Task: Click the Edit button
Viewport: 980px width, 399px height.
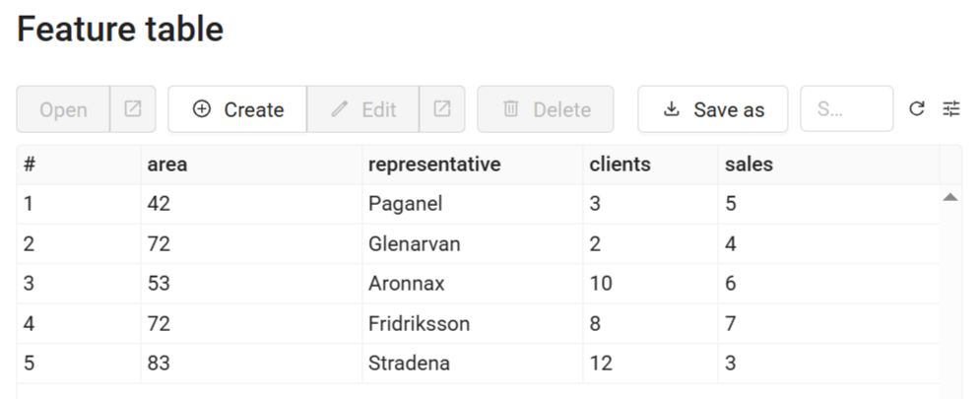Action: tap(363, 109)
